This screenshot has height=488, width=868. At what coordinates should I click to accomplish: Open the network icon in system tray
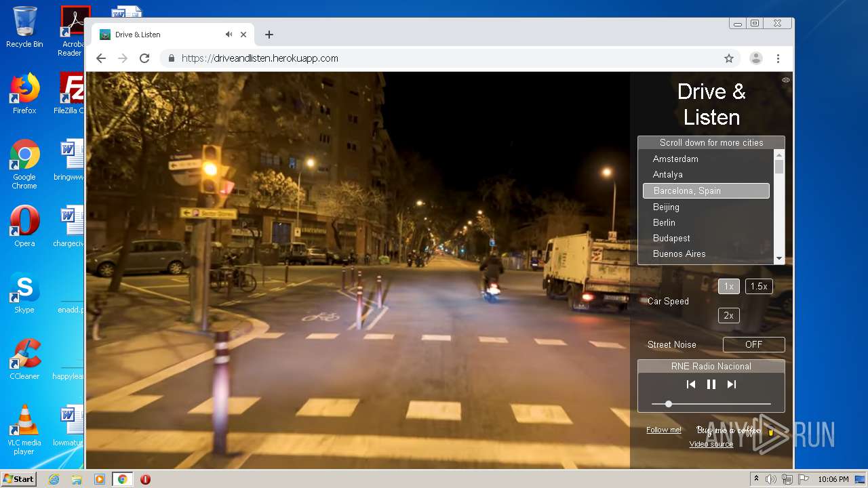[x=787, y=479]
